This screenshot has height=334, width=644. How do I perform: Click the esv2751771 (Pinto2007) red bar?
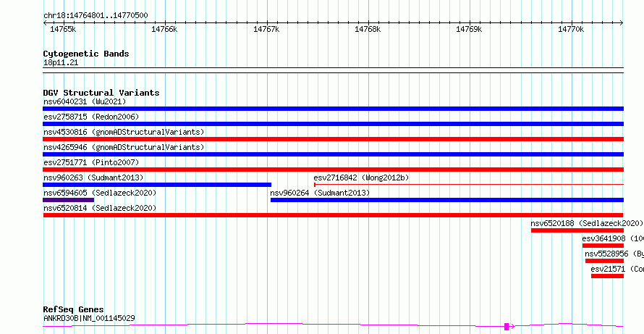point(333,170)
